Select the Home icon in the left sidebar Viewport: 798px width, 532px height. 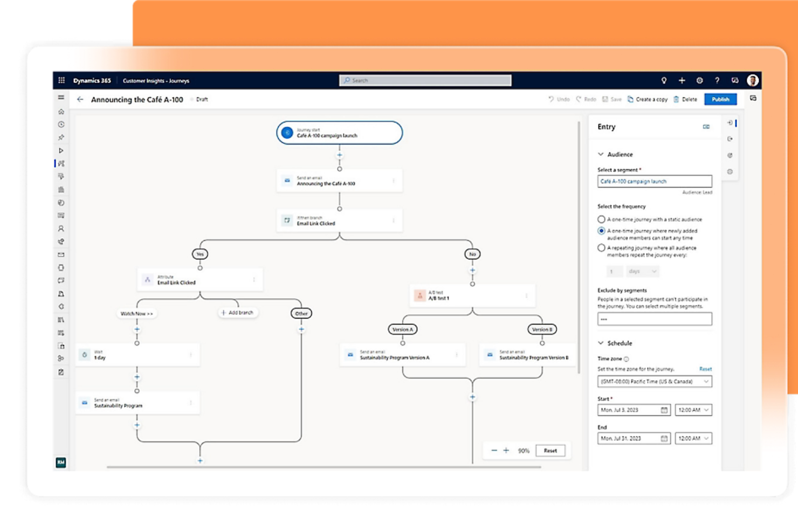[x=61, y=112]
